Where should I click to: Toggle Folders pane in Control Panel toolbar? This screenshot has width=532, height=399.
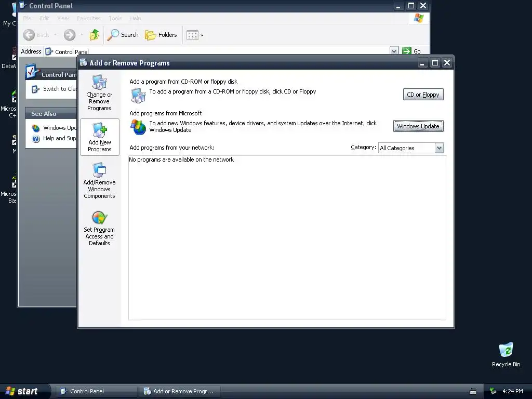pyautogui.click(x=161, y=35)
